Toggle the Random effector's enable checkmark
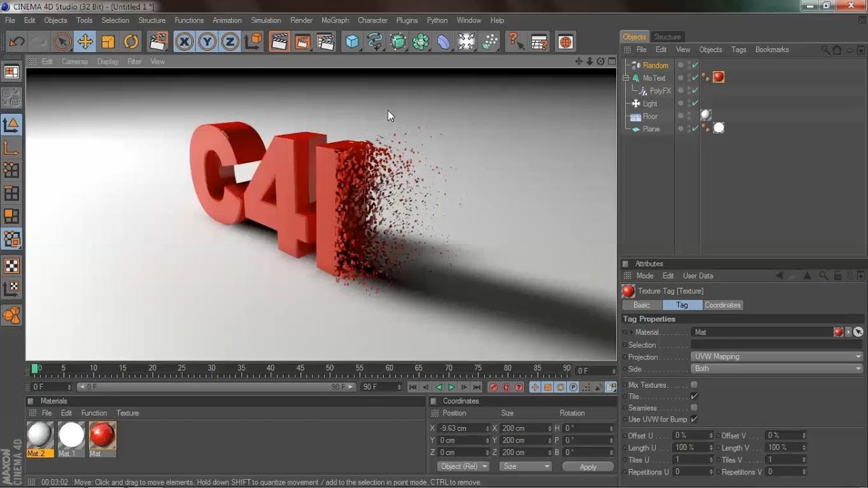Screen dimensions: 868x488 coord(695,66)
